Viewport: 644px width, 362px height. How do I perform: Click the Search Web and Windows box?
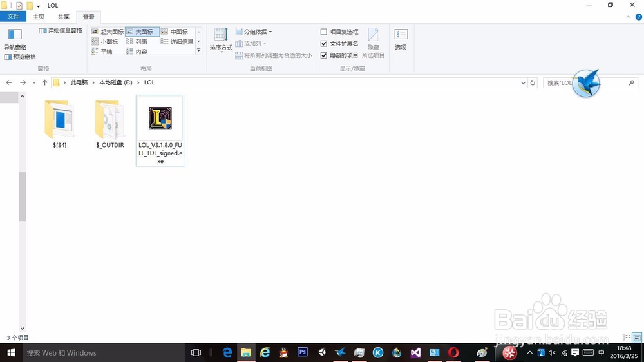point(103,352)
